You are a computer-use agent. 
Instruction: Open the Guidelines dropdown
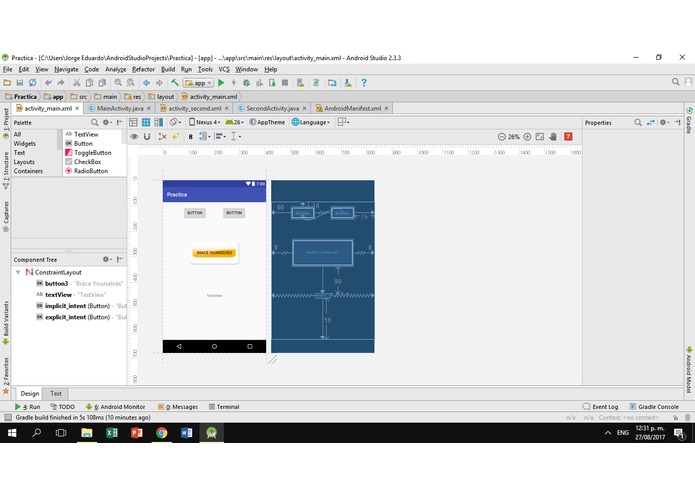pyautogui.click(x=236, y=136)
